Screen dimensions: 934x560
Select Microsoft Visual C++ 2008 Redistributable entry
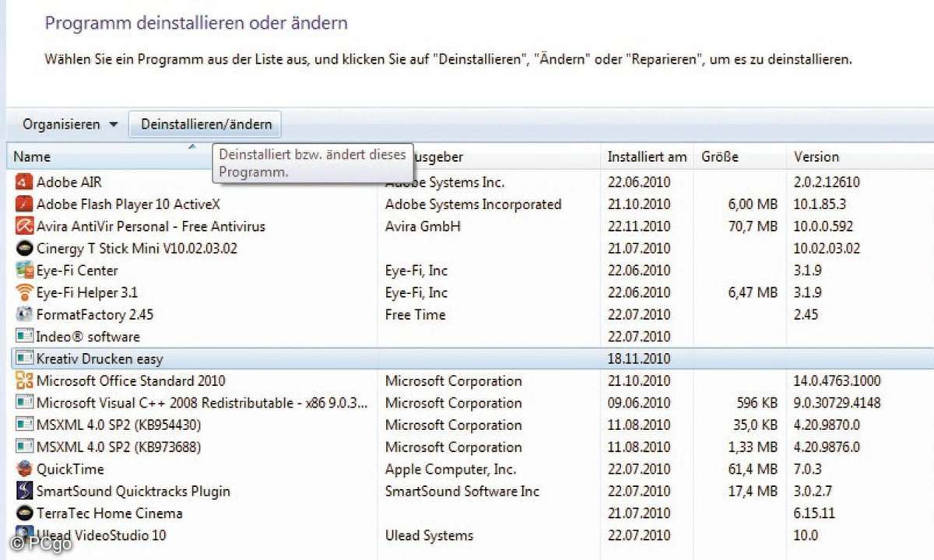(x=202, y=403)
